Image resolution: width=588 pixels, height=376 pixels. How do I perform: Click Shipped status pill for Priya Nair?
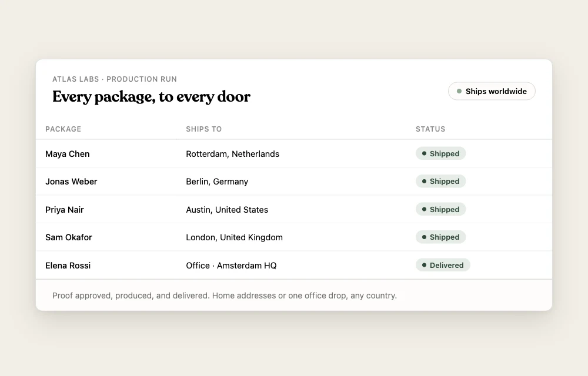click(440, 209)
